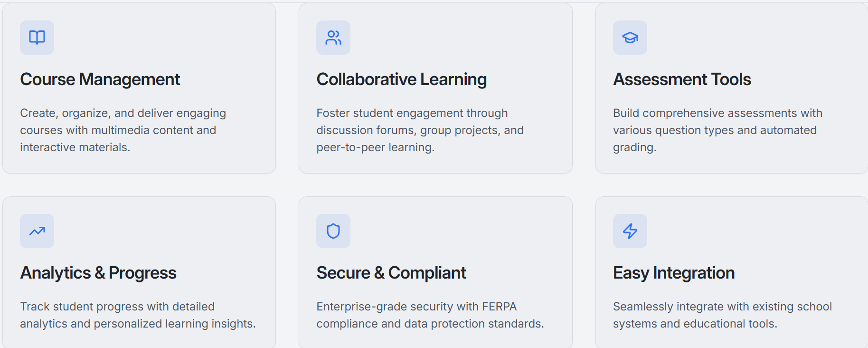
Task: Click "peer-to-peer learning" in the Collaborative card
Action: coord(375,147)
